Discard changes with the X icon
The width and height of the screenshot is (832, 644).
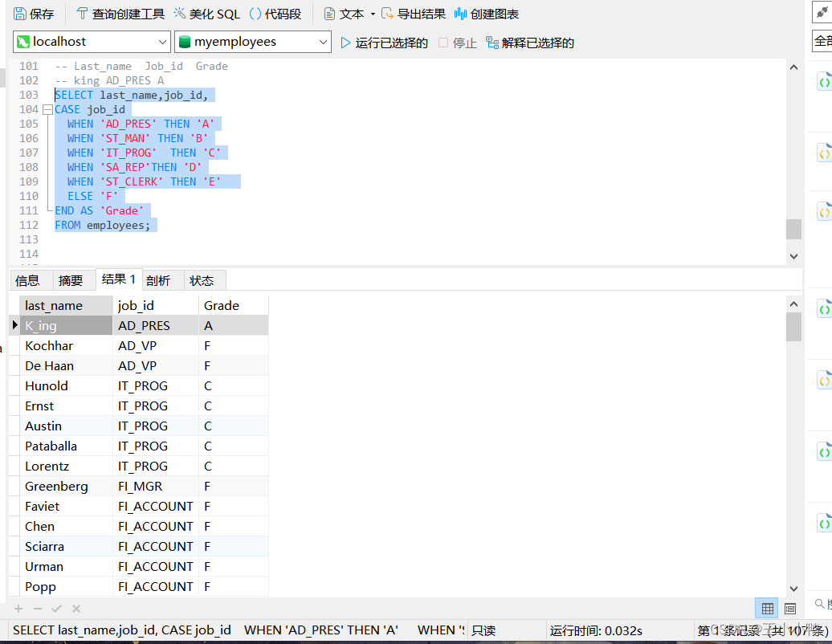tap(76, 609)
